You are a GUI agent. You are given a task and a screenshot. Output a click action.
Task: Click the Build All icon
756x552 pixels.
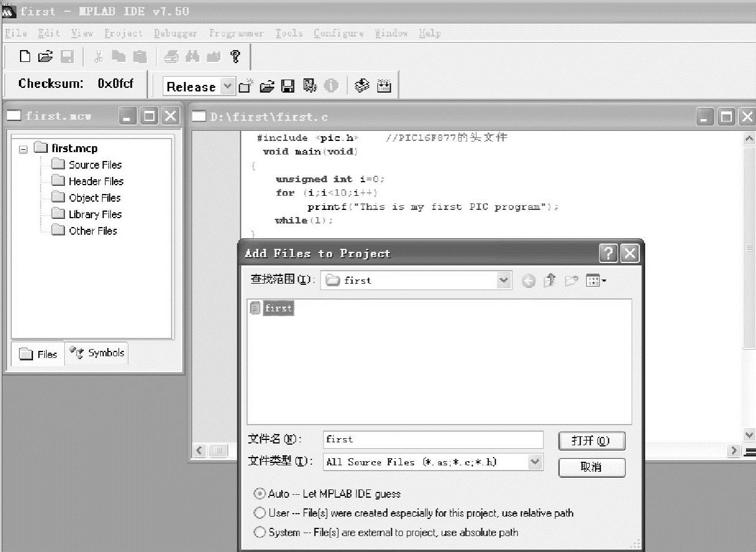(x=384, y=86)
